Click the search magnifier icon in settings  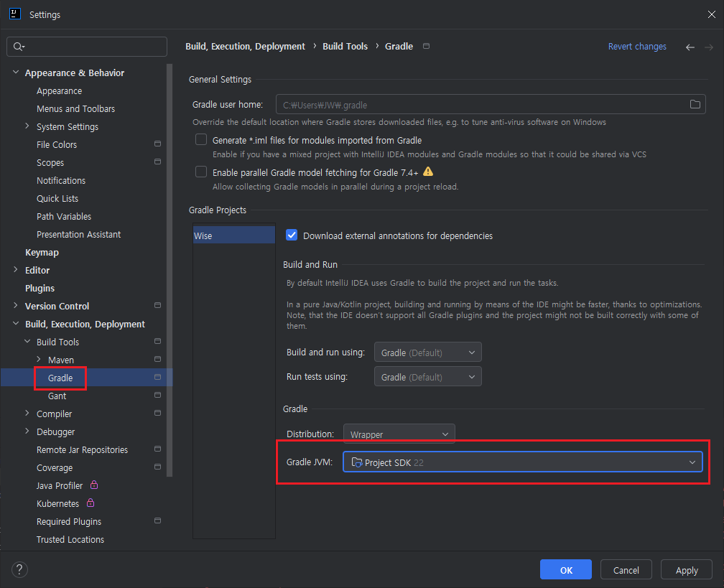click(x=18, y=47)
